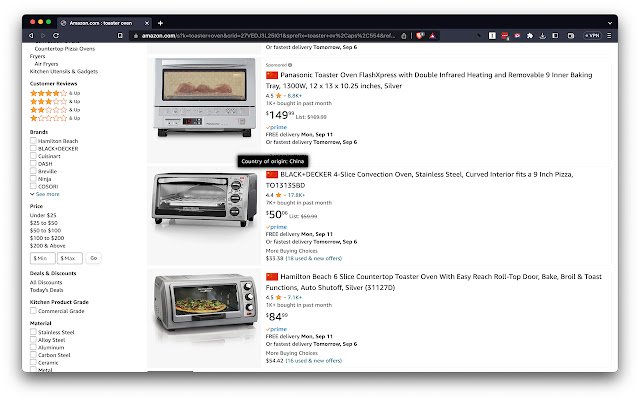This screenshot has height=400, width=640.
Task: Check the Alloy Steel material checkbox
Action: click(x=33, y=340)
